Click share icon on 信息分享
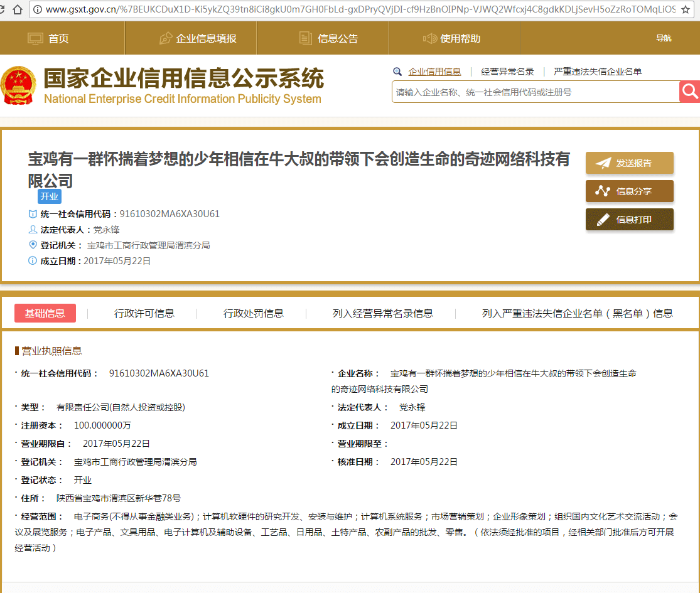Viewport: 700px width, 593px height. [603, 191]
